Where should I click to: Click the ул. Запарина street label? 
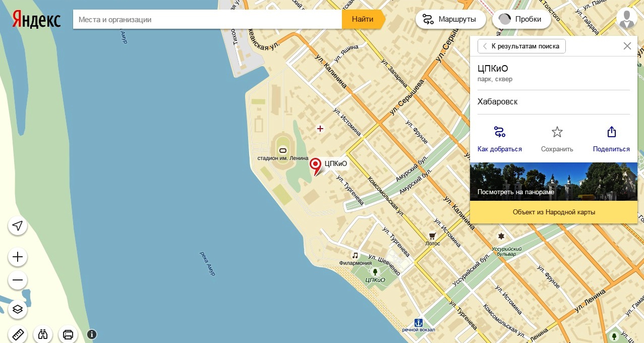point(394,73)
